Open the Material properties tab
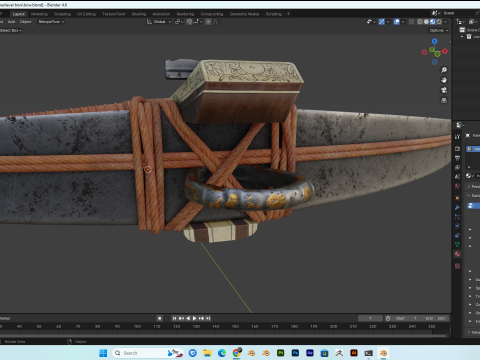The height and width of the screenshot is (360, 480). click(x=457, y=254)
